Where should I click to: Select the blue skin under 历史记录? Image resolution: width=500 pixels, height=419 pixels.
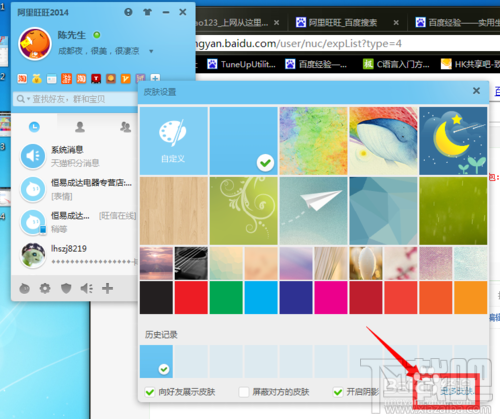(156, 362)
